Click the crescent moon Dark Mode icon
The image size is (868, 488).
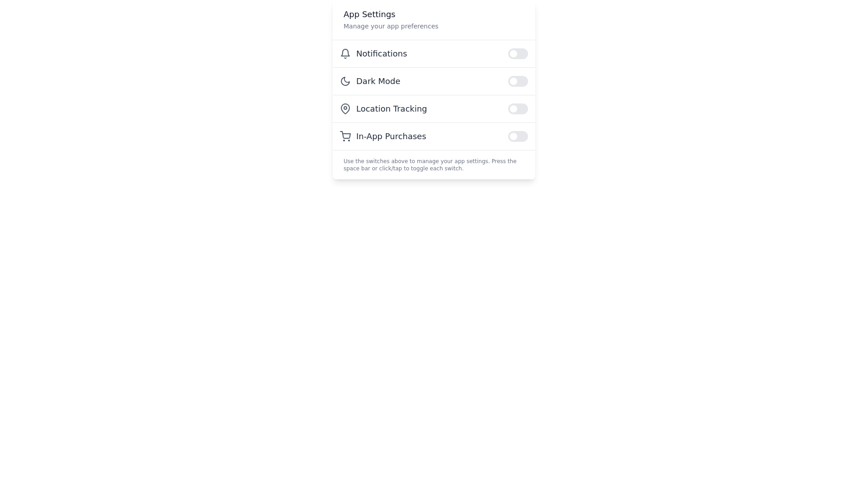[345, 81]
